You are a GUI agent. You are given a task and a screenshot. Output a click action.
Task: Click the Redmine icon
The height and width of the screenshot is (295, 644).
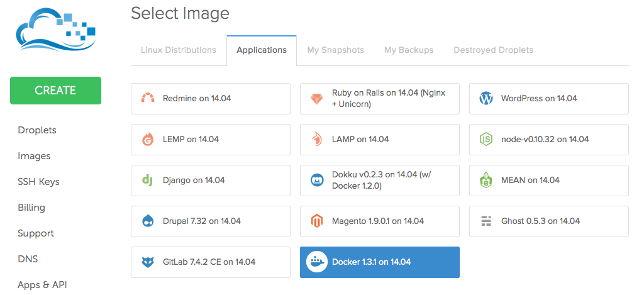pos(147,99)
